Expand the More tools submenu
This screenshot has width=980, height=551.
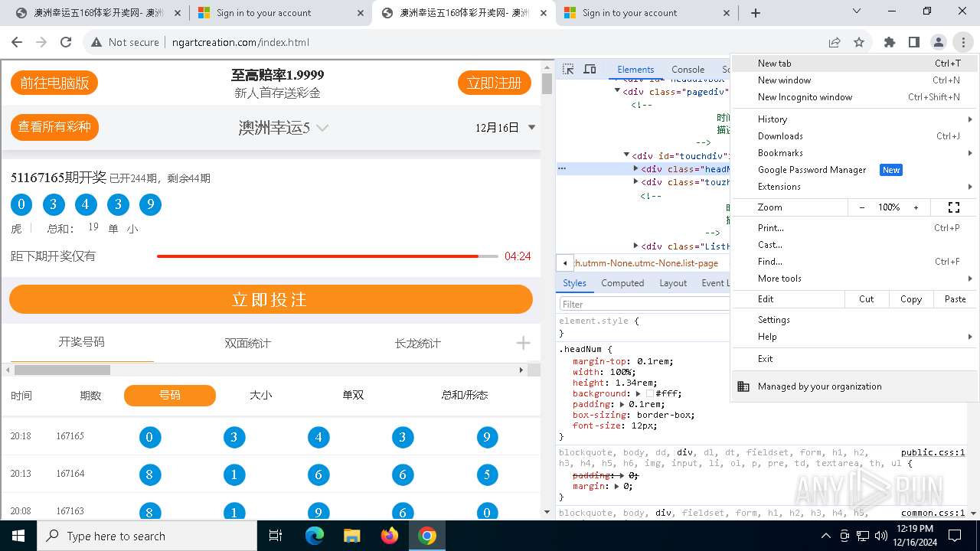[854, 279]
